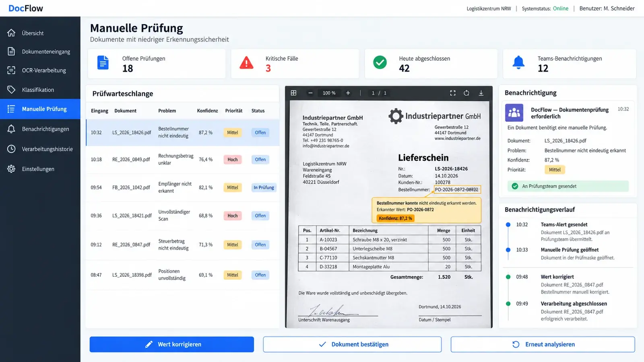Click the Klassifikation tag icon

click(x=11, y=90)
